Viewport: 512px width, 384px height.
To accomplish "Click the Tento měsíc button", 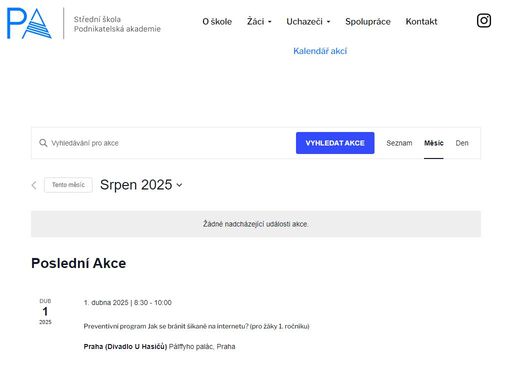I will click(x=68, y=185).
